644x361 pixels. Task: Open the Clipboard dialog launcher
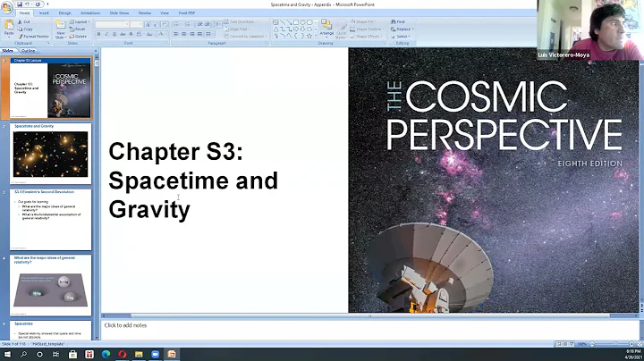[x=48, y=43]
